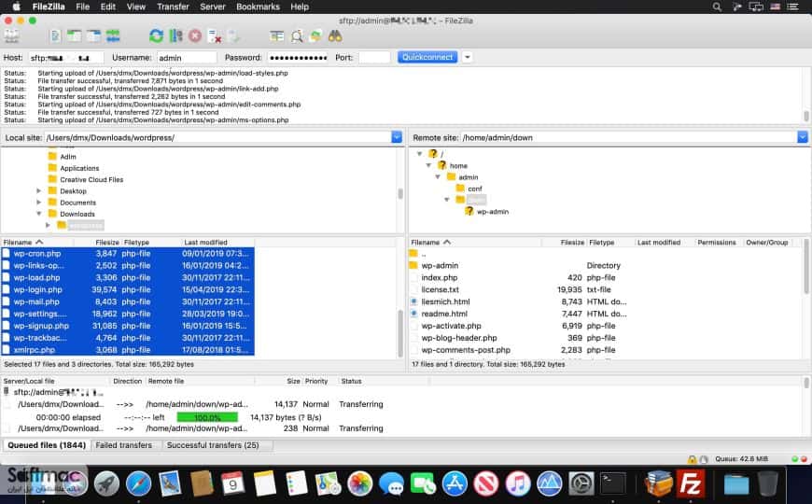Click the green 100.0% transfer progress bar
Image resolution: width=812 pixels, height=504 pixels.
207,417
